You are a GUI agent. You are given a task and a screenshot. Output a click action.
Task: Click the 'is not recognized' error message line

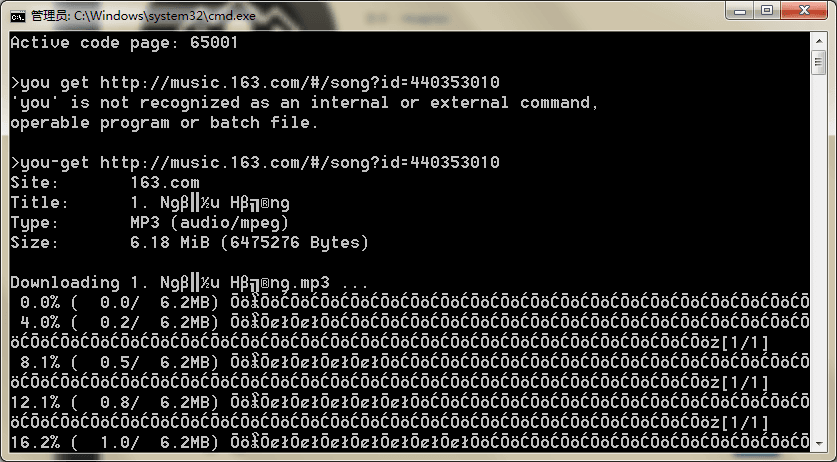304,103
